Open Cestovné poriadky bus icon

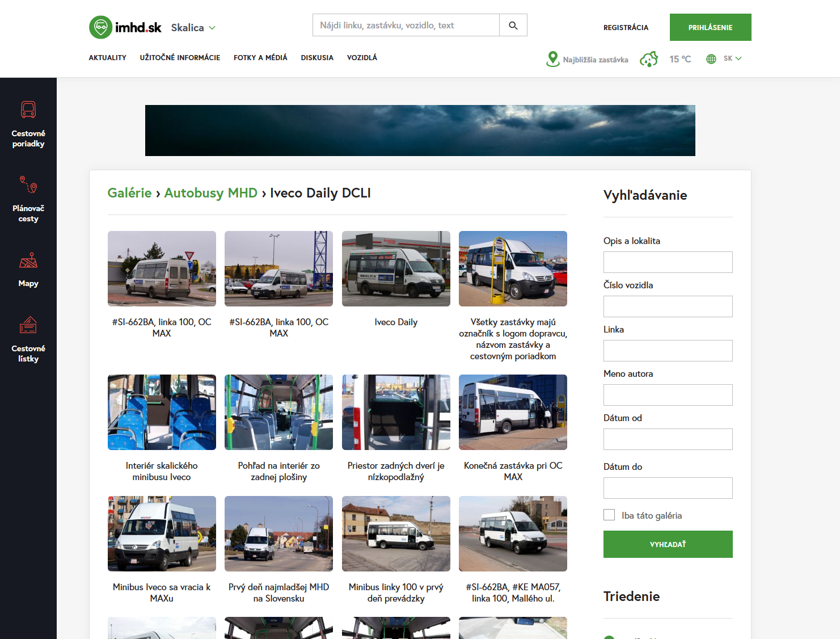point(28,110)
